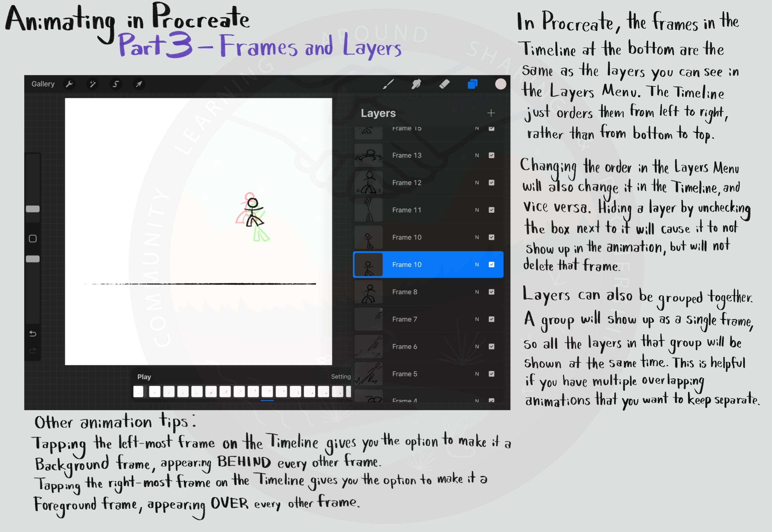This screenshot has width=772, height=532.
Task: Uncheck the Frame 6 checkbox
Action: click(491, 347)
